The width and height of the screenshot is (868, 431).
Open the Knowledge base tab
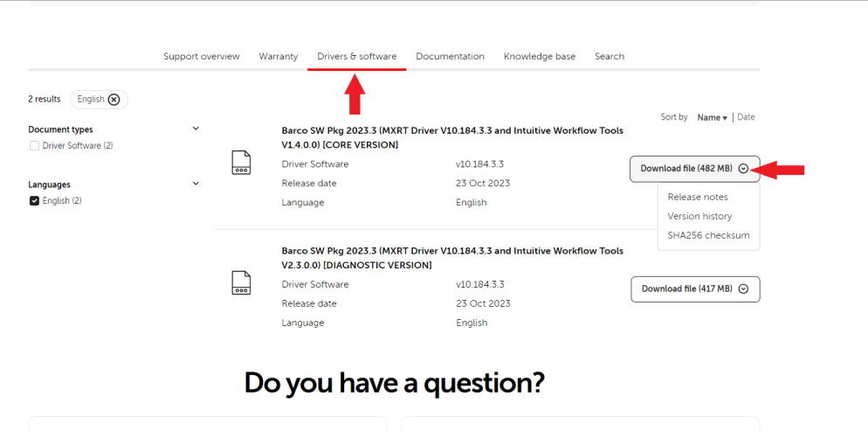(539, 57)
